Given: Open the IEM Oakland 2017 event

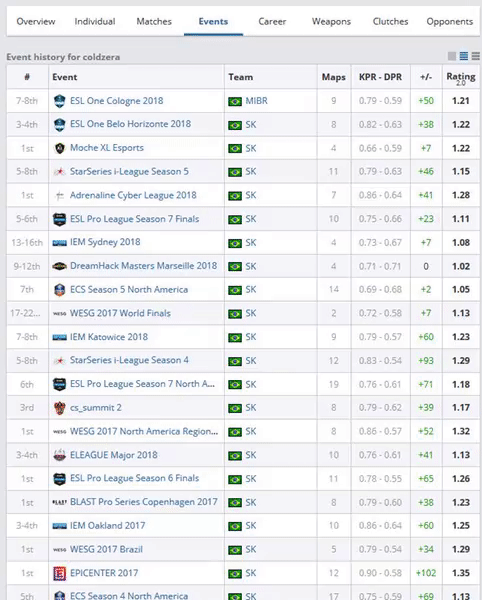Looking at the screenshot, I should click(x=107, y=526).
